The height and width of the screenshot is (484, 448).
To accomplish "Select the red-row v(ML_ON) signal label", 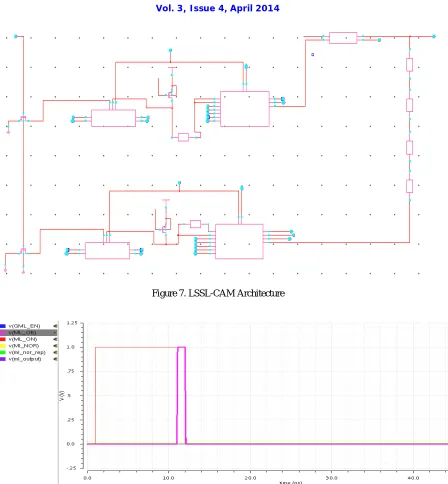I will click(23, 339).
